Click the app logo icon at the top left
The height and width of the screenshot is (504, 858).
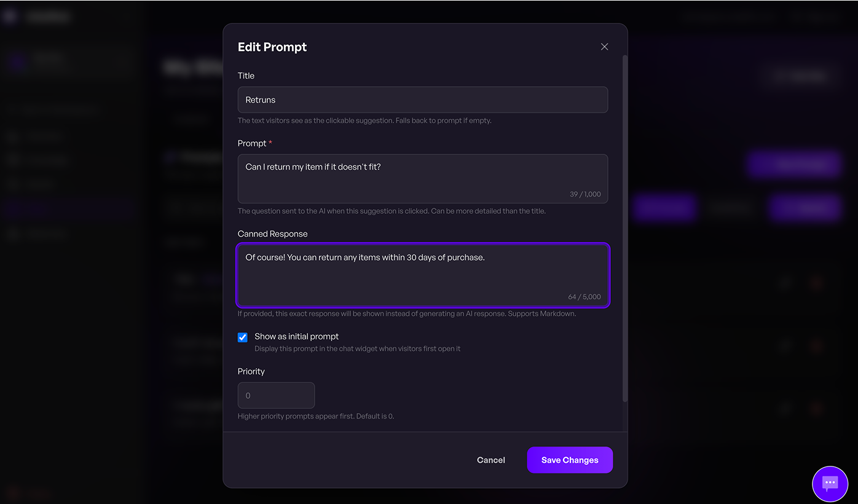(x=9, y=15)
